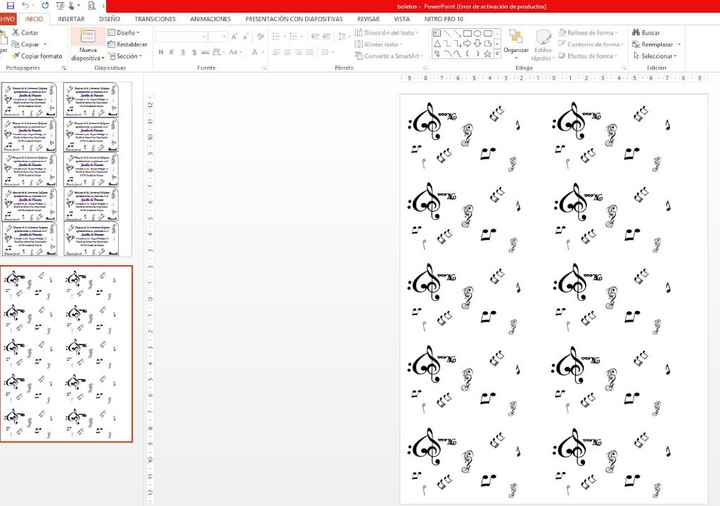This screenshot has height=506, width=720.
Task: Click the Copiar button
Action: point(27,45)
